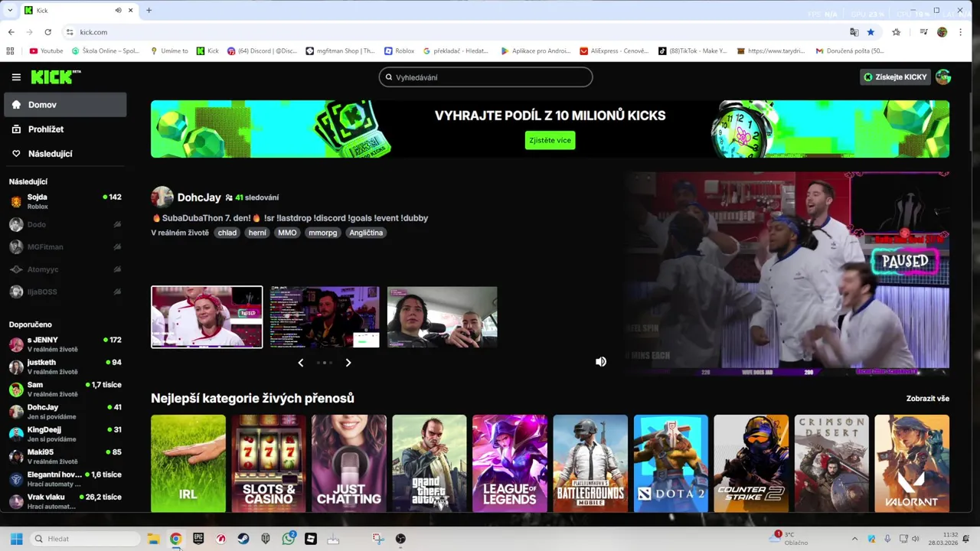This screenshot has width=980, height=551.
Task: Open Epic Games Launcher from taskbar
Action: point(198,539)
